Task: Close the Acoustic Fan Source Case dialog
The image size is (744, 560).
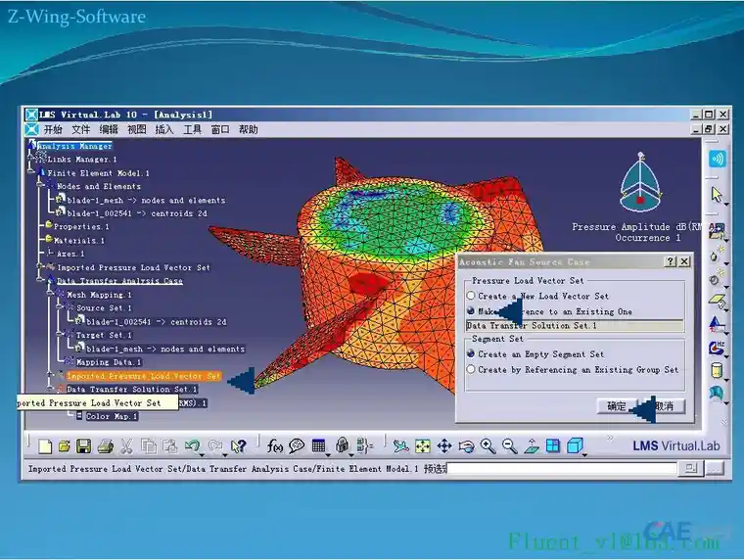Action: coord(684,261)
